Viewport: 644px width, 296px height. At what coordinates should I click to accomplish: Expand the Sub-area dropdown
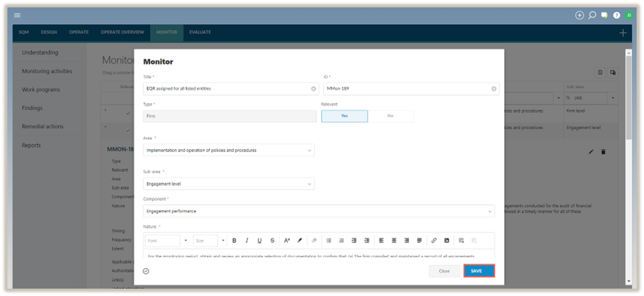tap(229, 183)
